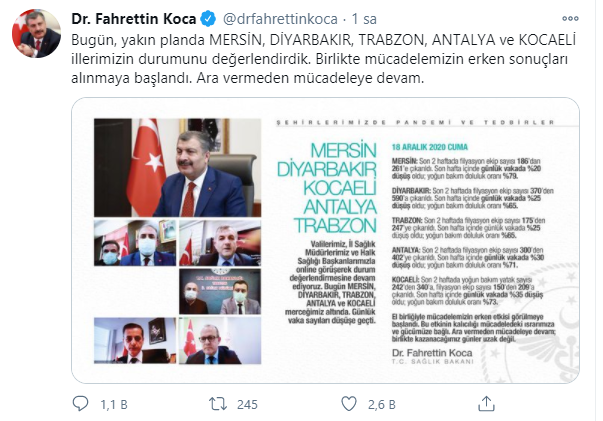Click the Dr. Fahrettin Koca signature on infographic
Image resolution: width=603 pixels, height=421 pixels.
[x=432, y=353]
